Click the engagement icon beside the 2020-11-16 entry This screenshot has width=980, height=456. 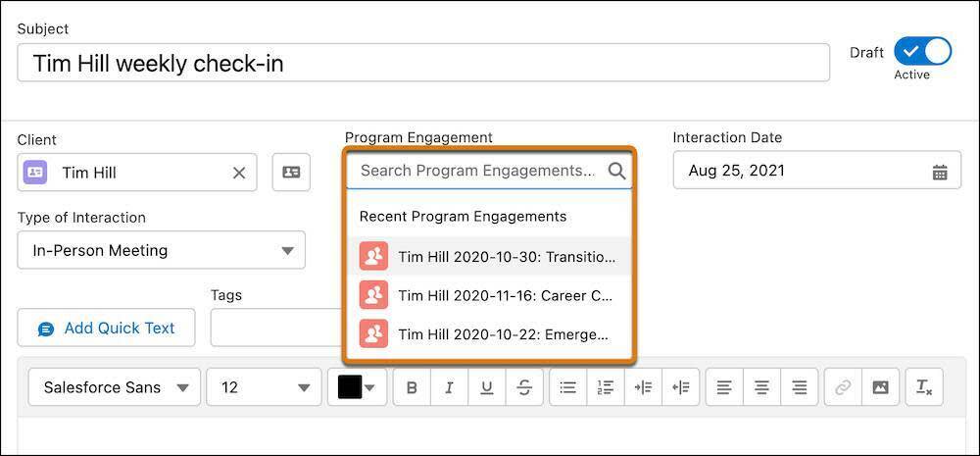(373, 295)
